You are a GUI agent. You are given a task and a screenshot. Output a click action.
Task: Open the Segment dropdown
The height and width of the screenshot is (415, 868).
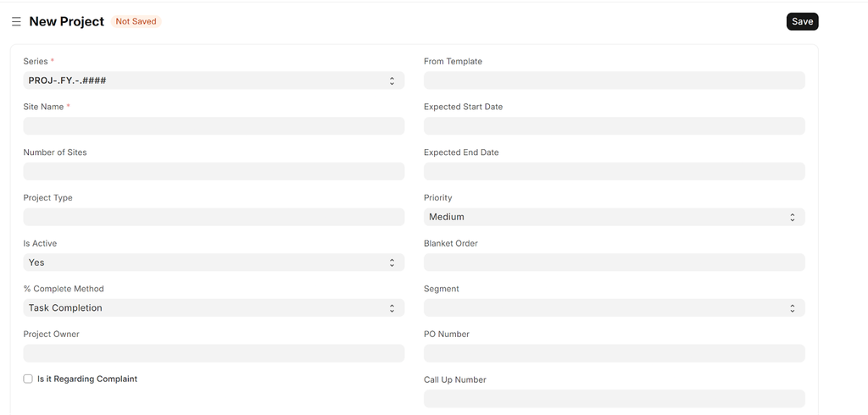tap(614, 308)
